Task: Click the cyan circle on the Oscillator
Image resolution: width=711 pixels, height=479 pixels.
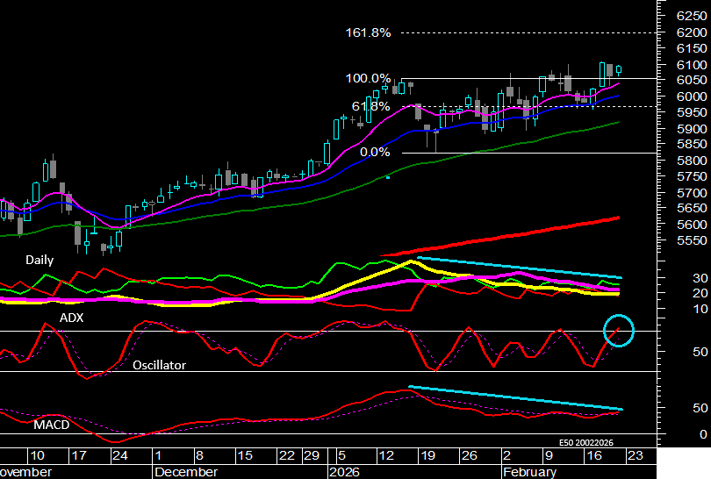Action: 619,330
